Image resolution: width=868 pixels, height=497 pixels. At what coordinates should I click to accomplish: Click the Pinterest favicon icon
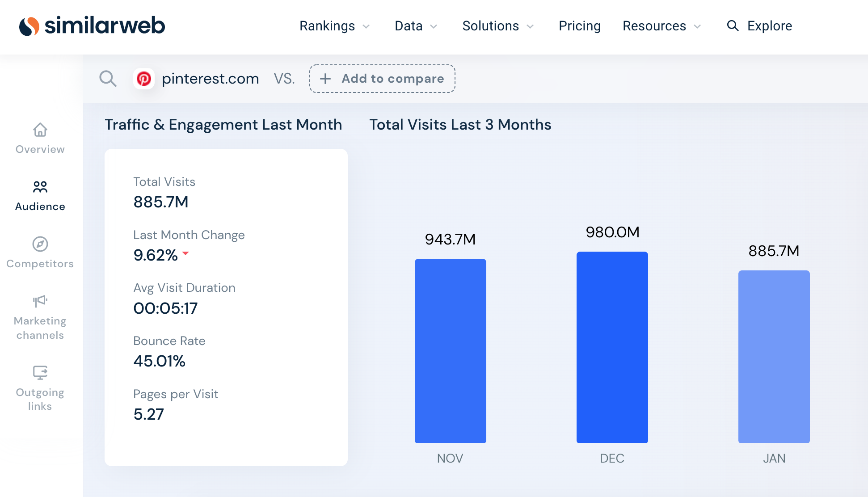click(x=144, y=79)
